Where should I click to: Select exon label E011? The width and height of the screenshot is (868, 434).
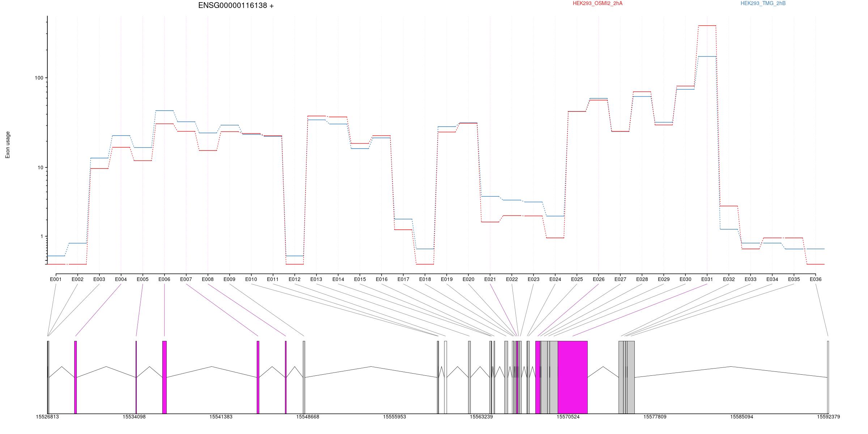coord(273,279)
